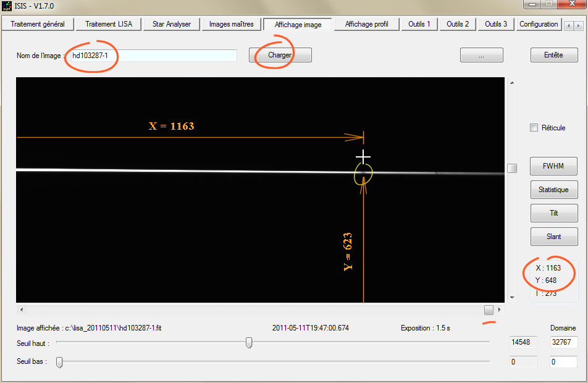Go to the Configuration tab
This screenshot has height=383, width=588.
click(x=539, y=24)
